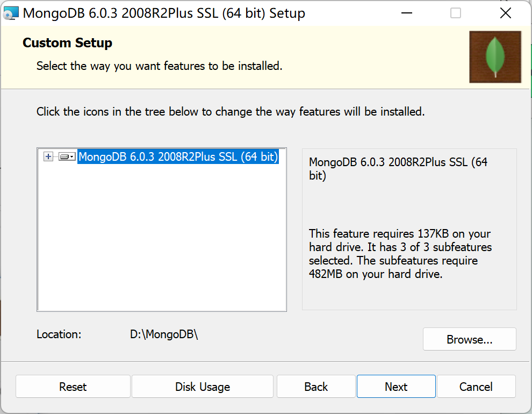Close the setup window with X

(x=505, y=13)
